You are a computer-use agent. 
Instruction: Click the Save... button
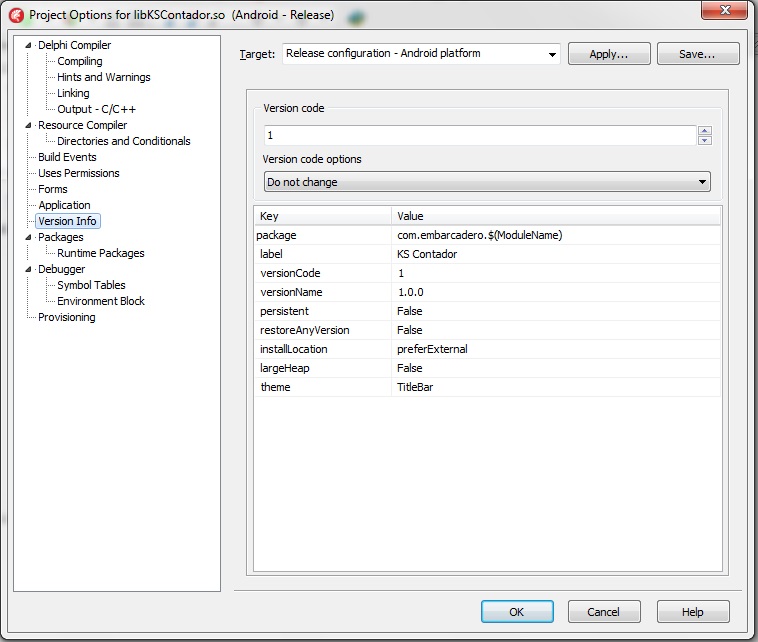click(x=697, y=54)
